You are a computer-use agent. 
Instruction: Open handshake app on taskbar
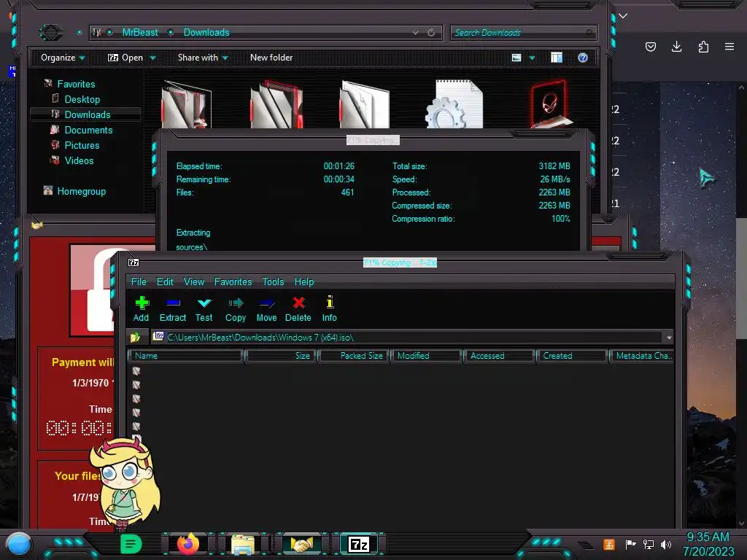(301, 544)
